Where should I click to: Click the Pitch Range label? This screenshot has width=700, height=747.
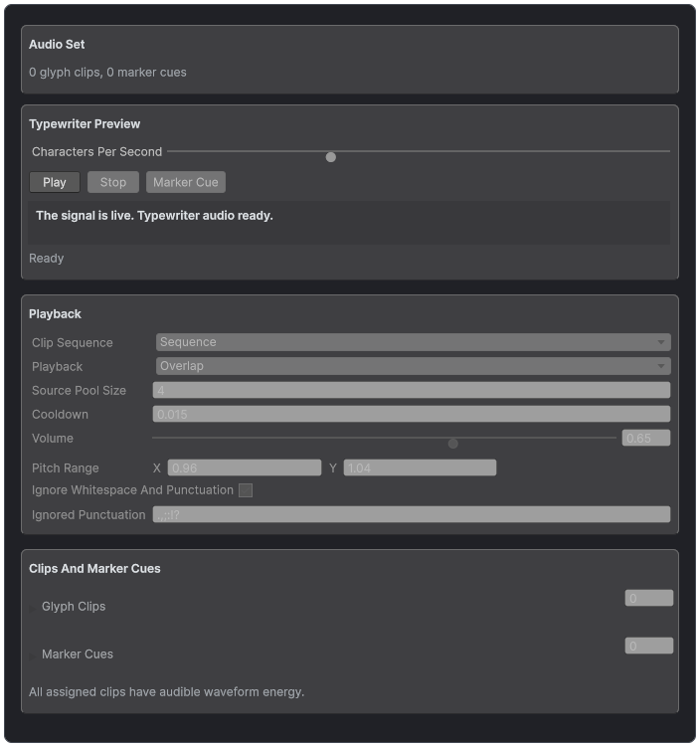66,468
